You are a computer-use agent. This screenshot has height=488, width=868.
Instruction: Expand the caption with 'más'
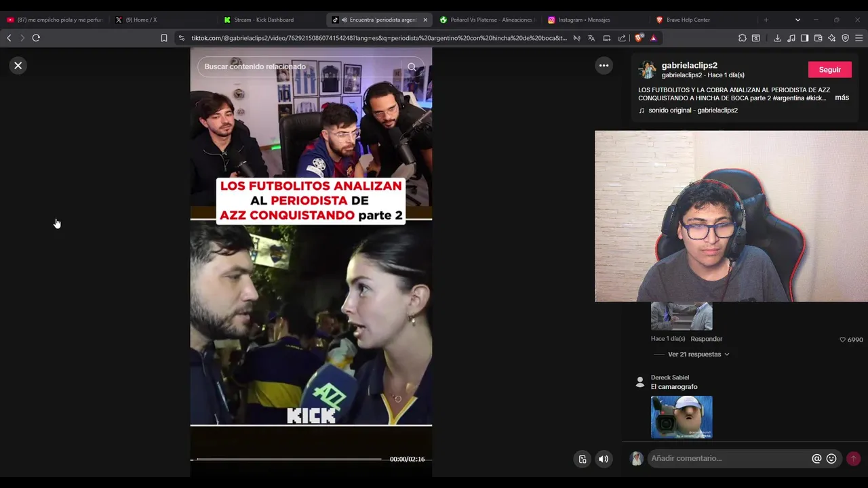842,98
